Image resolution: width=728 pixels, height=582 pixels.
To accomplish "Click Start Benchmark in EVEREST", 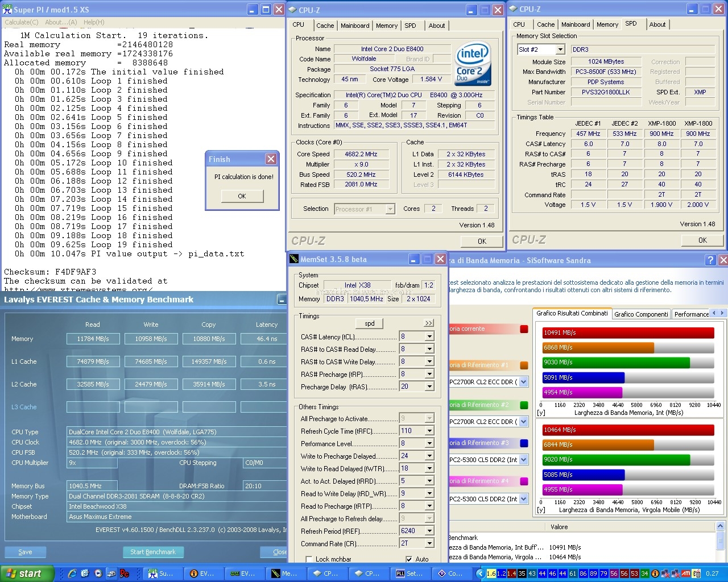I will click(153, 552).
